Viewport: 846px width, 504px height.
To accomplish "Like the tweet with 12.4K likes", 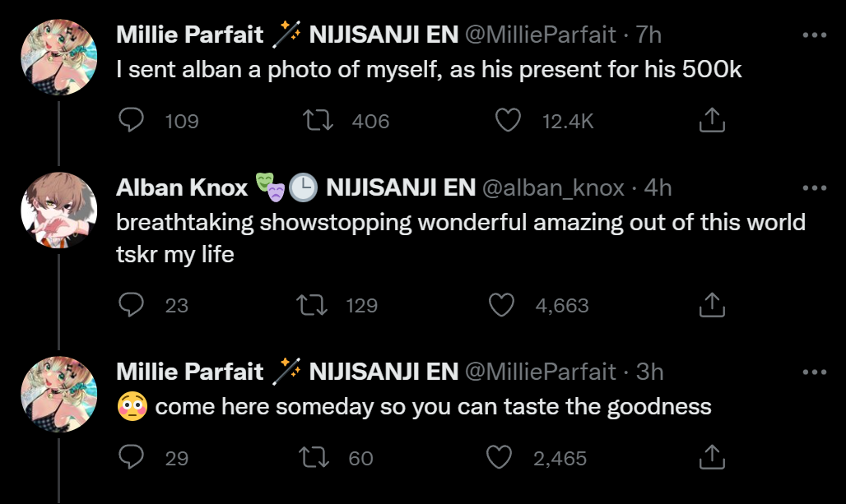I will pyautogui.click(x=508, y=121).
